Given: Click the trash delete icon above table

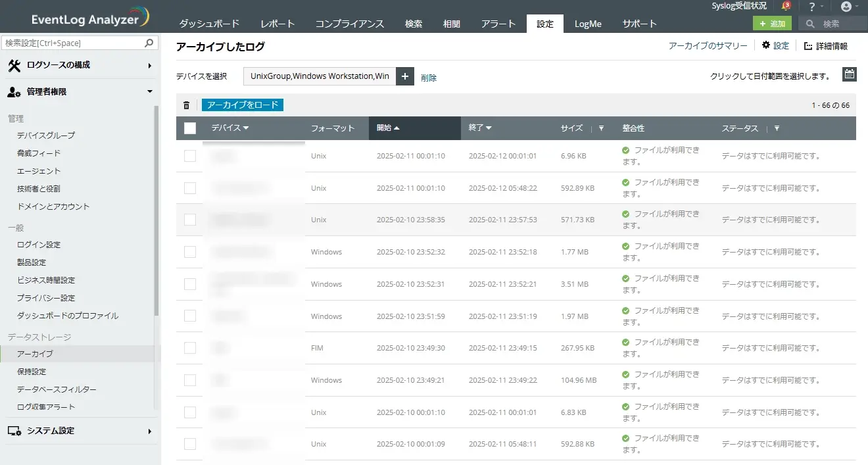Looking at the screenshot, I should [x=186, y=105].
